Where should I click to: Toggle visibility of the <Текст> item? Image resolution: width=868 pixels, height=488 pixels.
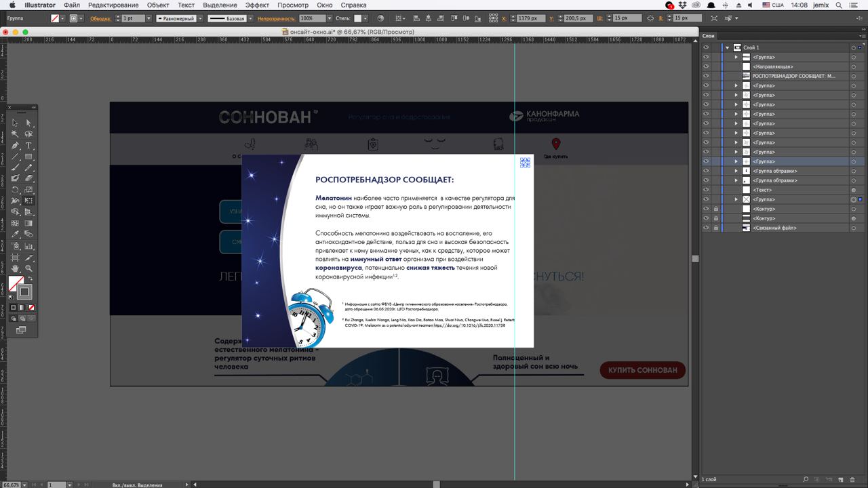pyautogui.click(x=706, y=190)
